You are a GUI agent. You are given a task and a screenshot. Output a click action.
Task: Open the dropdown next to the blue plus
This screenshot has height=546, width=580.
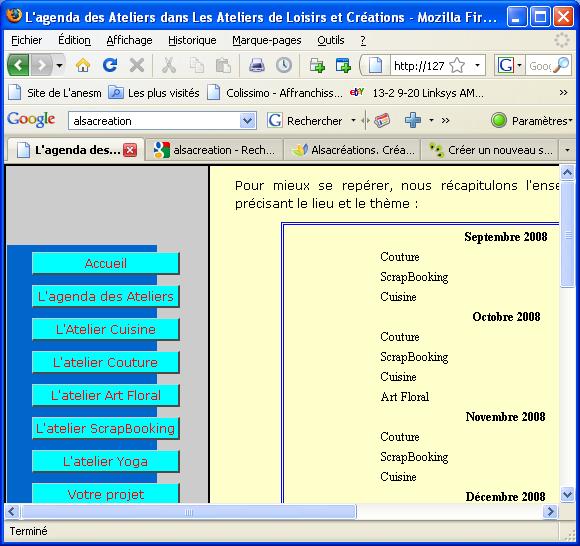(431, 121)
